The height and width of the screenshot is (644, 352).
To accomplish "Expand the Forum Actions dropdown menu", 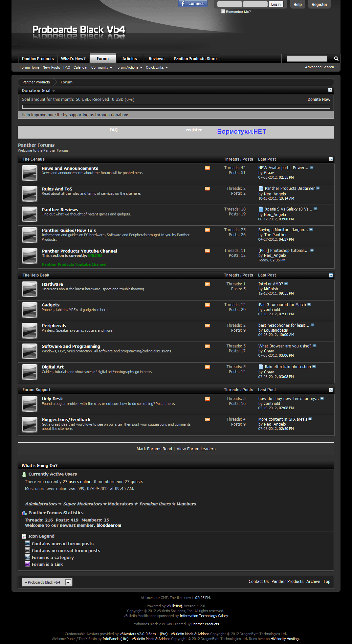I will click(x=129, y=67).
